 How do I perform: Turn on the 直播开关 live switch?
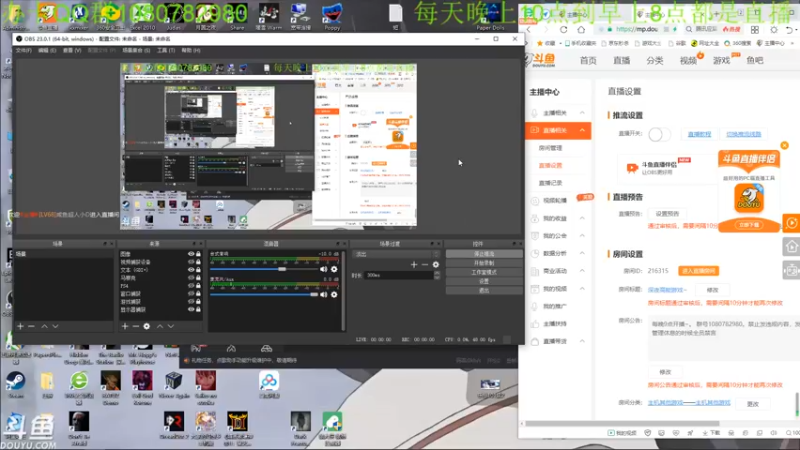(x=659, y=134)
